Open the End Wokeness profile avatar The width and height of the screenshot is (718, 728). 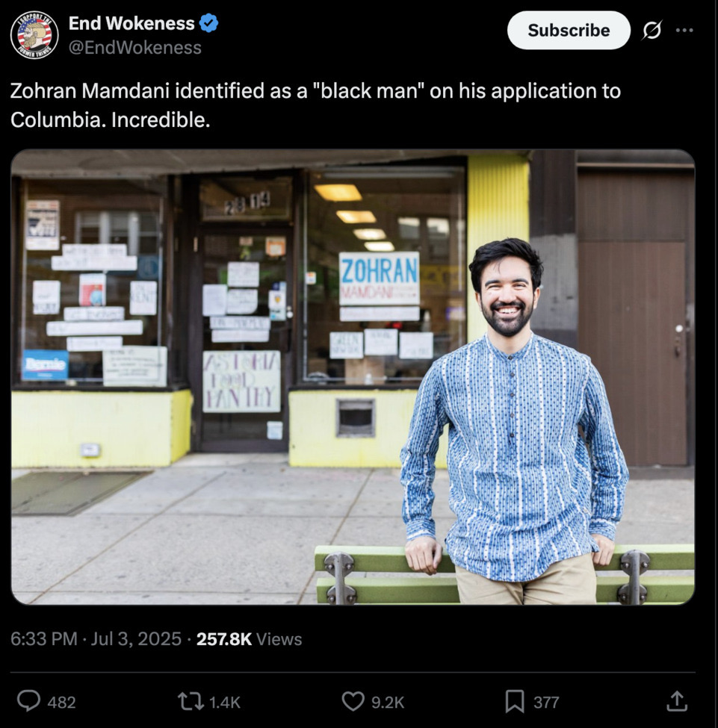34,35
